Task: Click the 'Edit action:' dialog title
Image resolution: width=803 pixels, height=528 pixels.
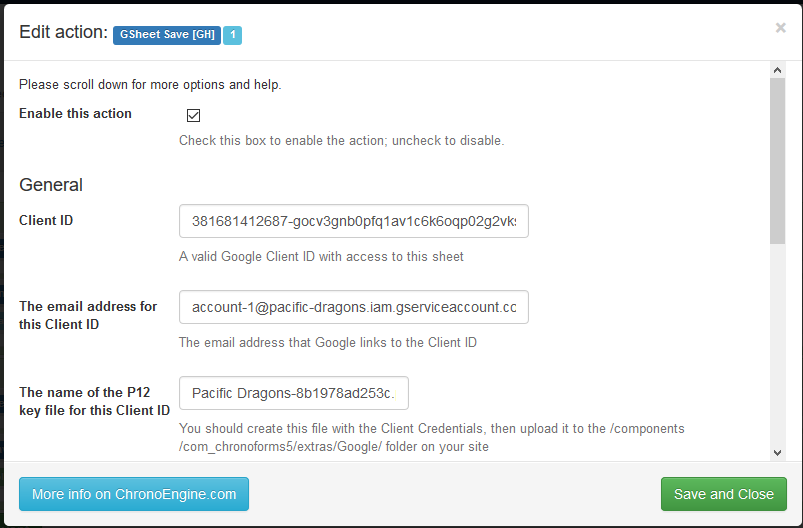Action: pos(63,33)
